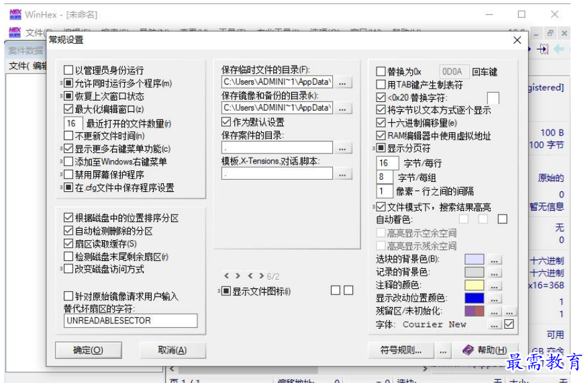Image resolution: width=588 pixels, height=383 pixels.
Task: Click the black-bordered 自动着色 box
Action: tap(503, 219)
